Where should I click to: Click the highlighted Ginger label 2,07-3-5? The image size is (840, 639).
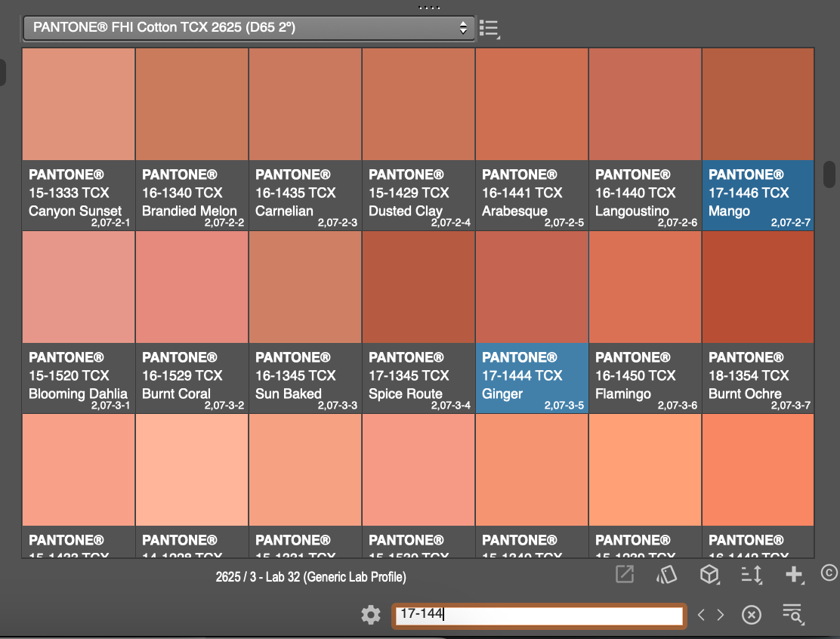pyautogui.click(x=532, y=378)
